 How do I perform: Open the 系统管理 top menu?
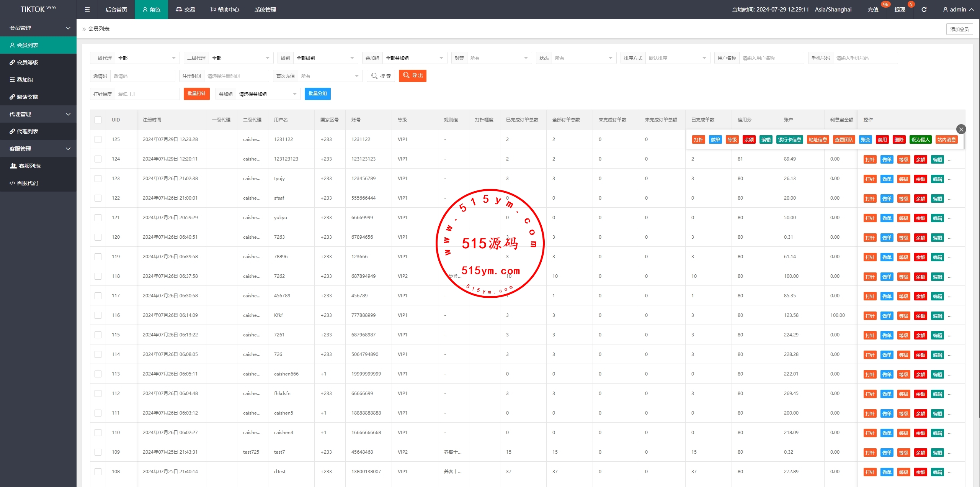pyautogui.click(x=265, y=10)
